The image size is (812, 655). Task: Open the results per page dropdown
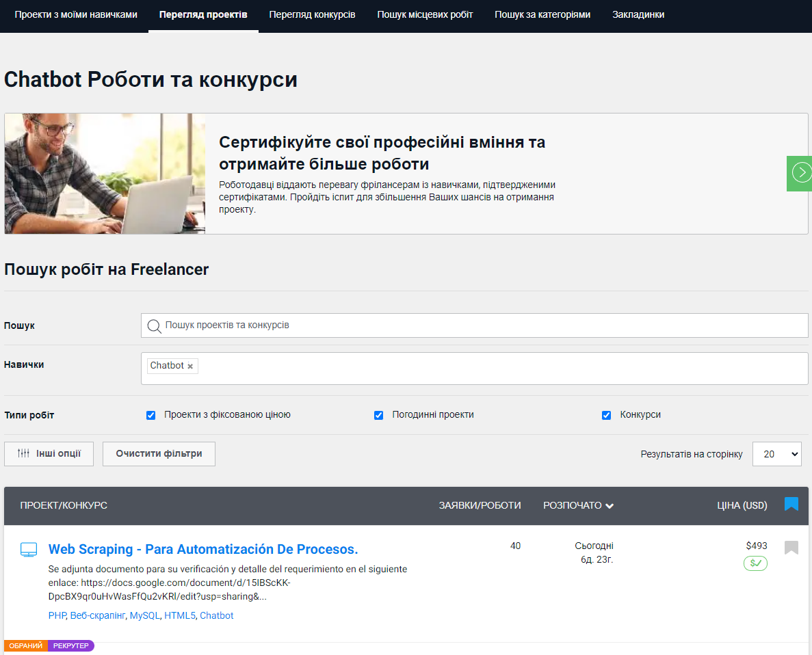coord(777,454)
